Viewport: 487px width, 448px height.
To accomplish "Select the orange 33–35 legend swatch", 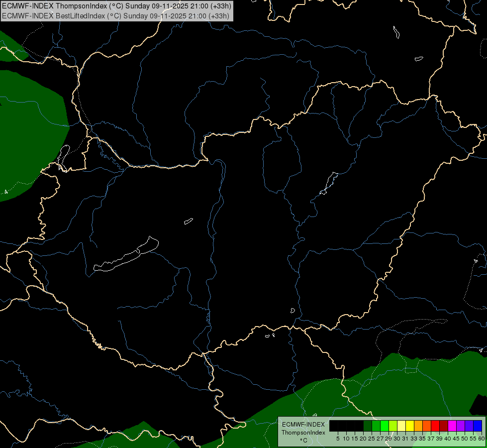I will click(x=418, y=426).
